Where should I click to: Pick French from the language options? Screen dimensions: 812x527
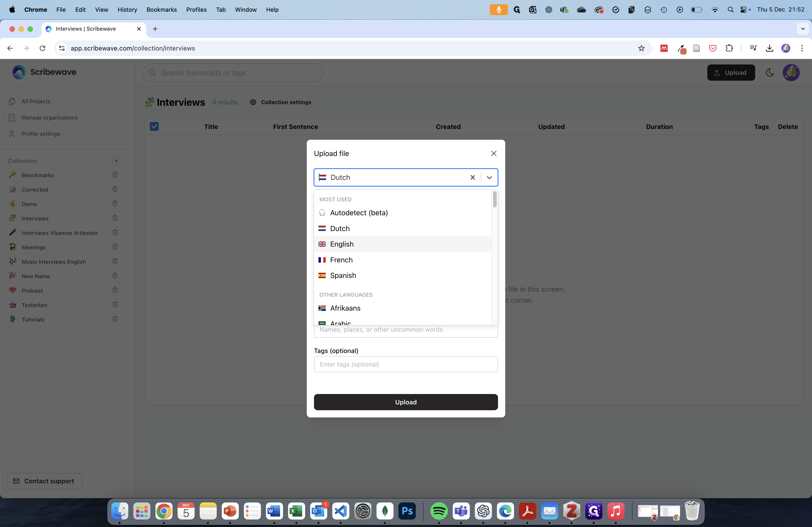(x=402, y=260)
